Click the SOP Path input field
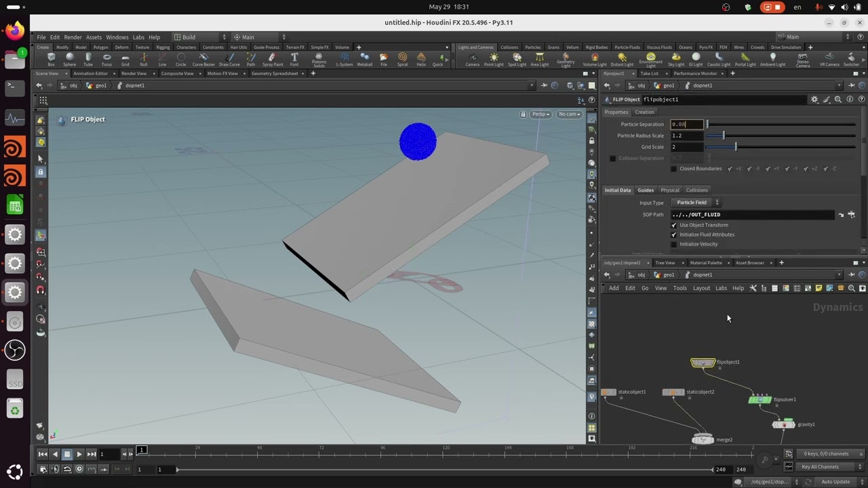The width and height of the screenshot is (868, 488). (x=752, y=214)
